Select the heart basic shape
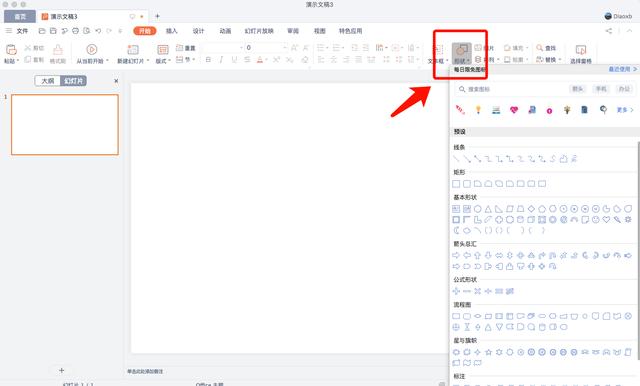Image resolution: width=640 pixels, height=386 pixels. pyautogui.click(x=607, y=220)
